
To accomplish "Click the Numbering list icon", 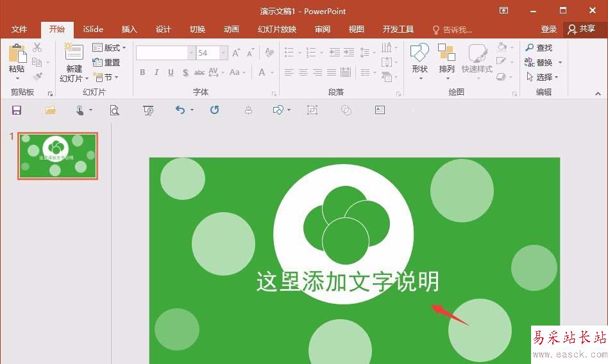I will click(x=311, y=53).
